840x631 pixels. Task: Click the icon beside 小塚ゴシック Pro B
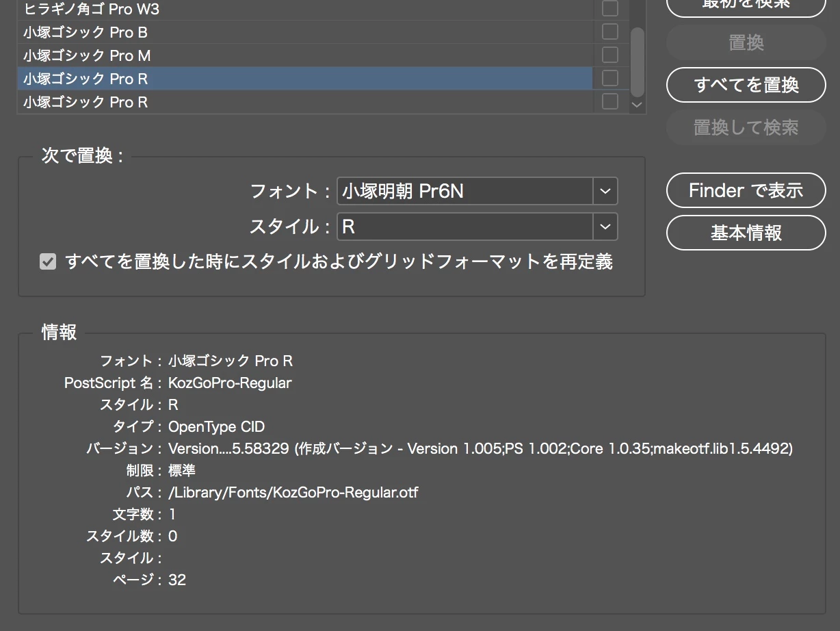609,31
